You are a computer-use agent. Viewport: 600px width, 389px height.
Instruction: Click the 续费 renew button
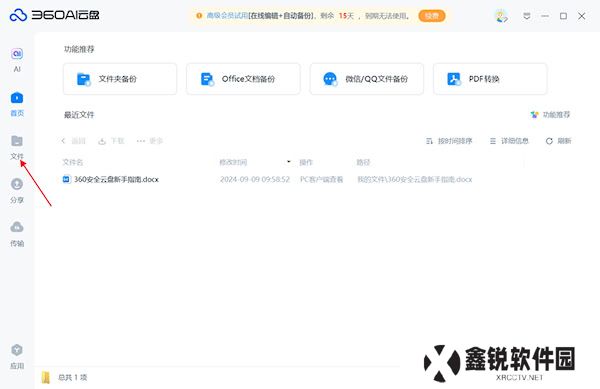432,16
